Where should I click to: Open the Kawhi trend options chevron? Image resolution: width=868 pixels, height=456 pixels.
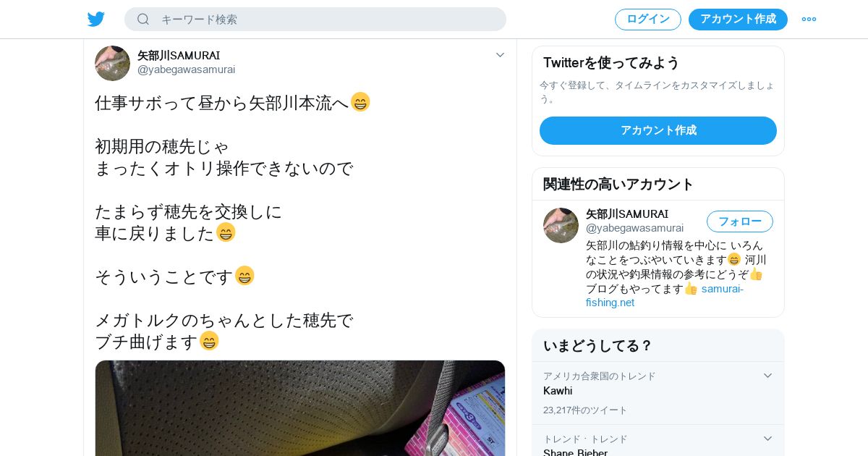click(x=767, y=376)
